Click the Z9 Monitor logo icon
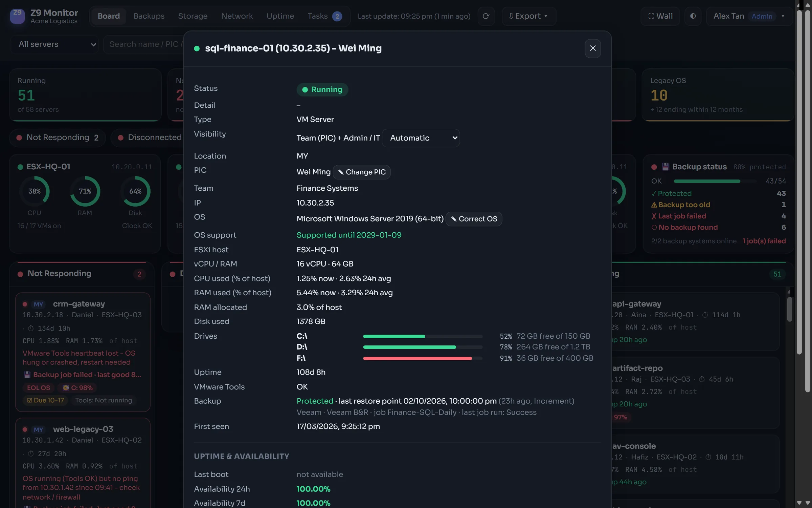Image resolution: width=812 pixels, height=508 pixels. 17,16
